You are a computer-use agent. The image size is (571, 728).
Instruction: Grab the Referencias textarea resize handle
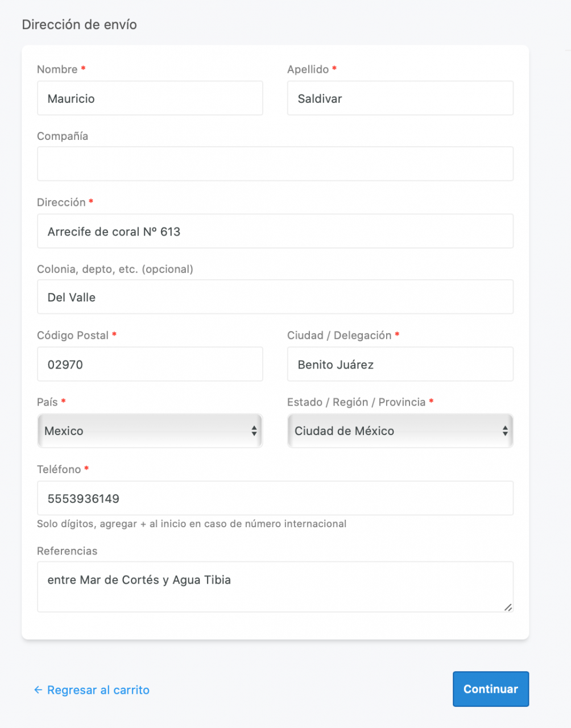pos(508,607)
